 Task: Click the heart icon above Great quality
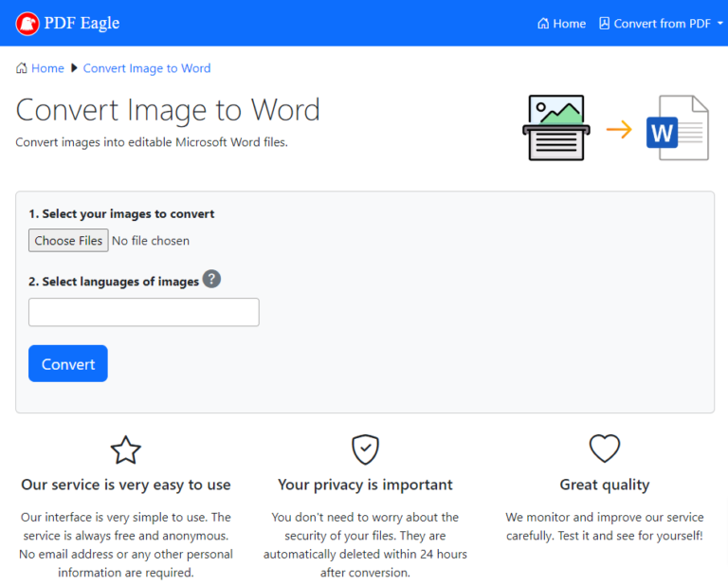click(605, 449)
